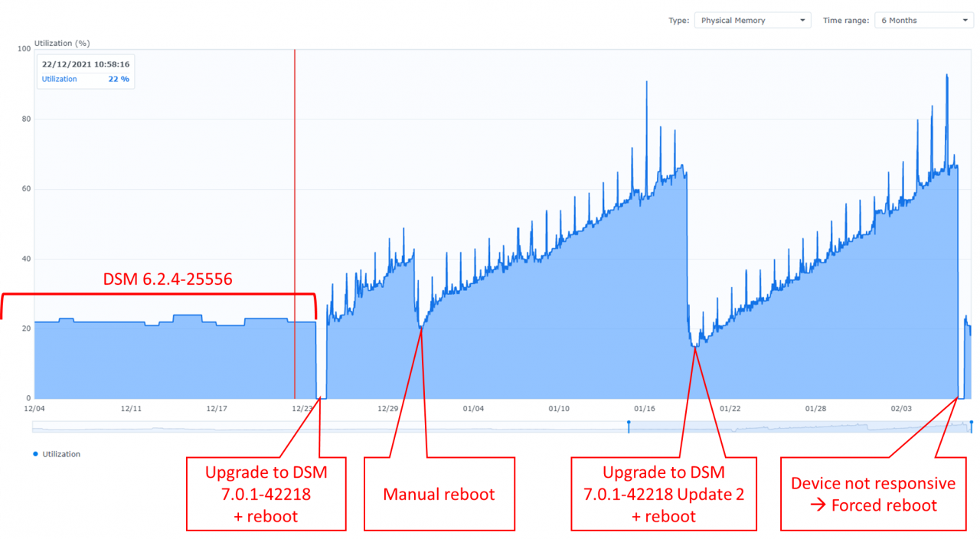Click the 22 % utilization value in the tooltip
980x539 pixels.
click(119, 79)
